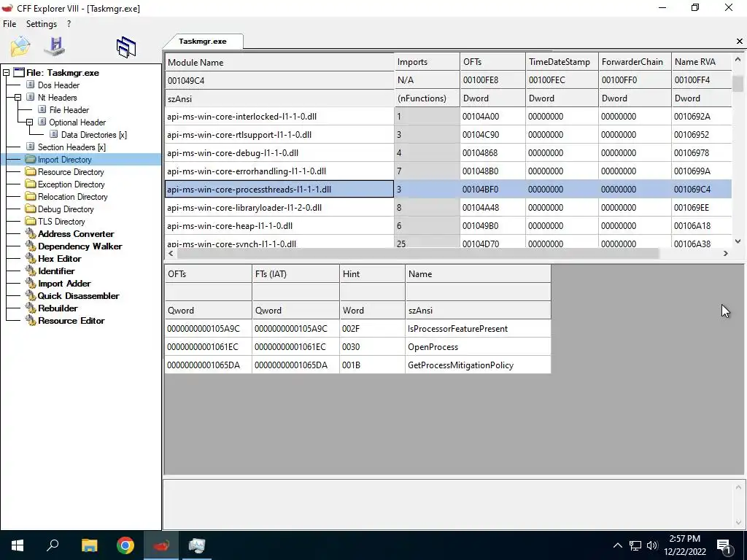Select Nt Headers node
The image size is (747, 560).
pos(57,98)
